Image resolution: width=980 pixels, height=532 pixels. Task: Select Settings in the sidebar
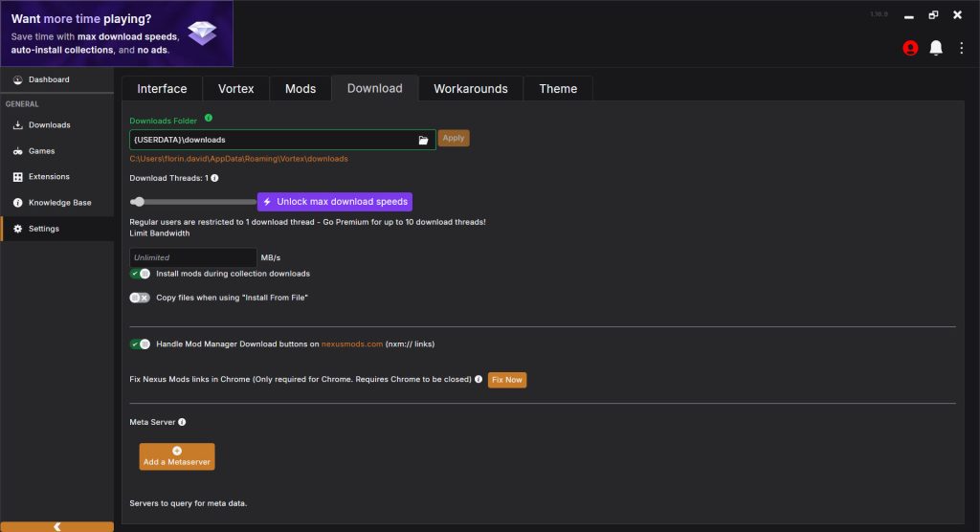[56, 229]
